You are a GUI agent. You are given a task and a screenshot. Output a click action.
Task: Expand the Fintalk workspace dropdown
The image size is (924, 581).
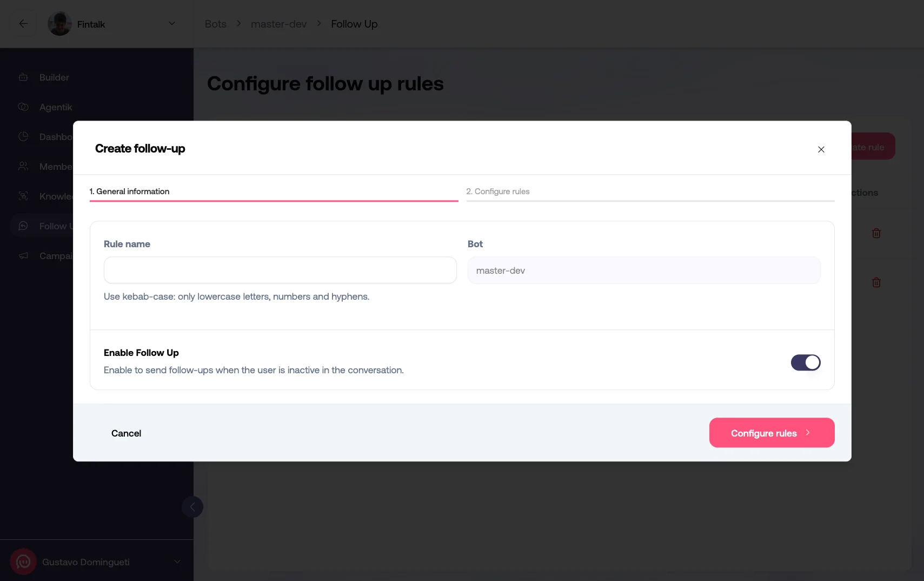(171, 24)
